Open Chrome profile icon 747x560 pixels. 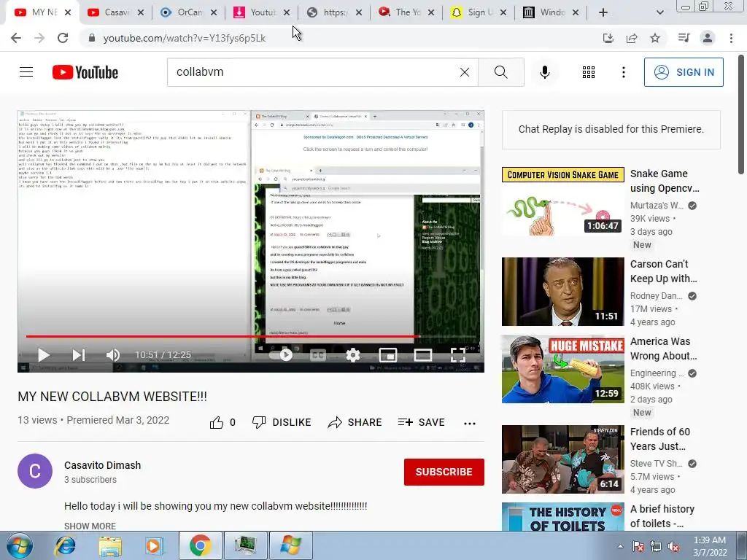click(708, 38)
